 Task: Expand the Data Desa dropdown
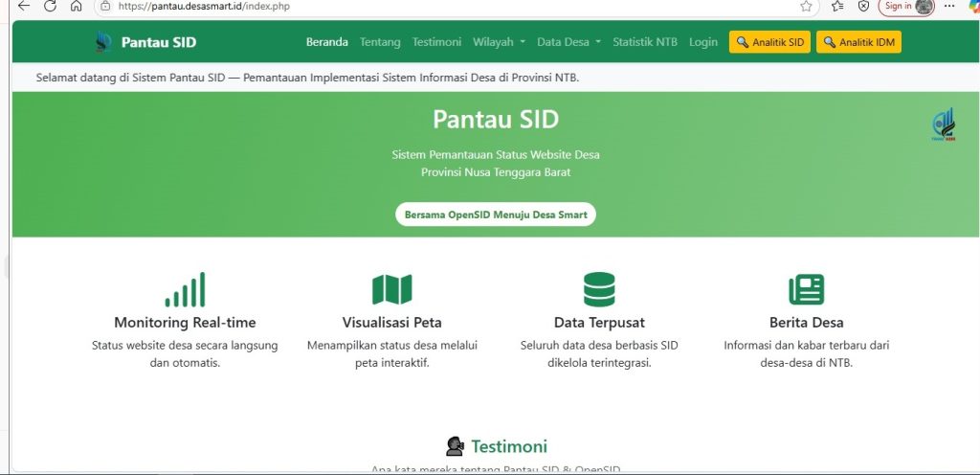pyautogui.click(x=568, y=42)
